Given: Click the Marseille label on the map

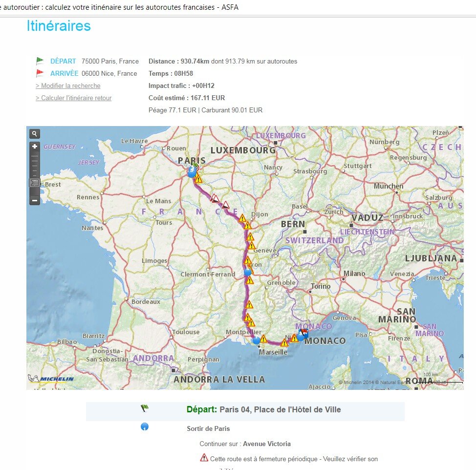Looking at the screenshot, I should [x=273, y=352].
